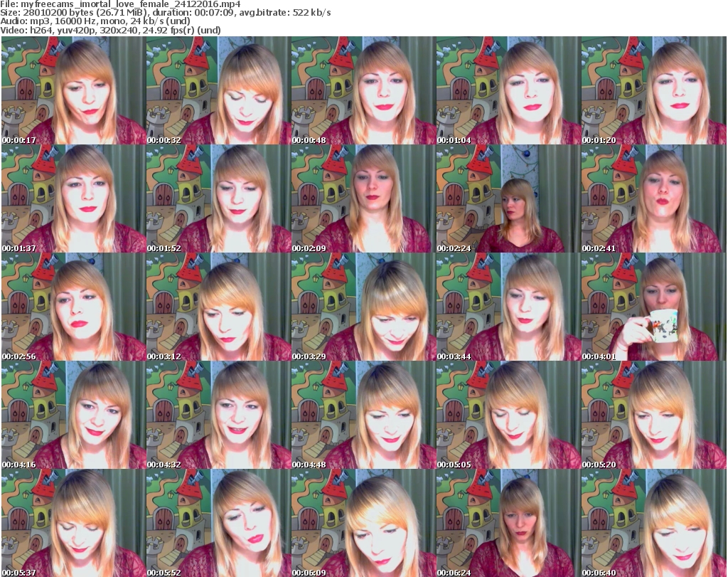The image size is (728, 577).
Task: Select the thumbnail frame stamped 00:00:32
Action: [x=219, y=90]
